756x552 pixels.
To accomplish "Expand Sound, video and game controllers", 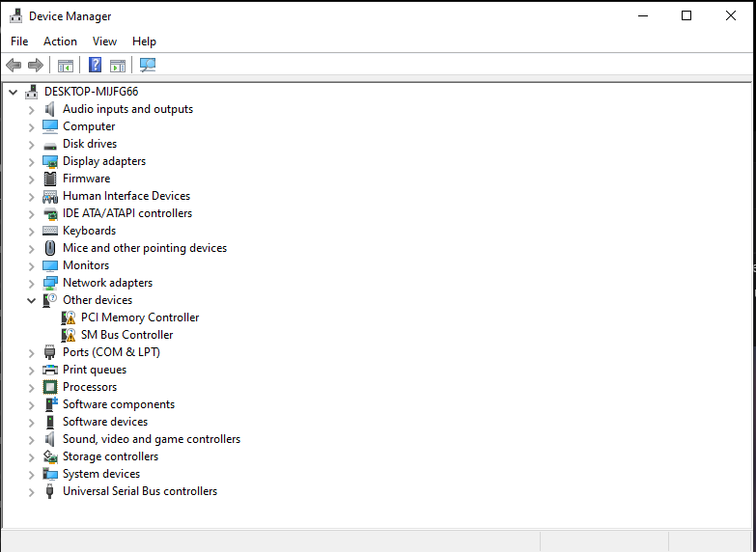I will (x=31, y=440).
